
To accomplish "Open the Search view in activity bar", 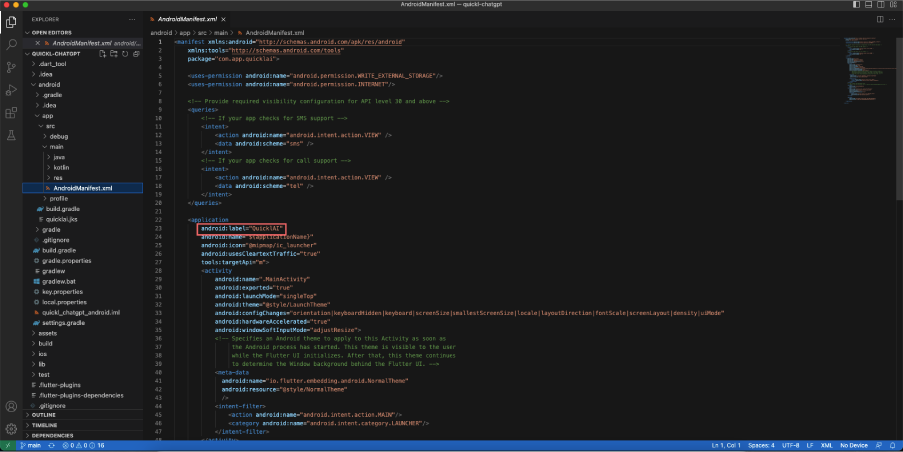I will (11, 44).
